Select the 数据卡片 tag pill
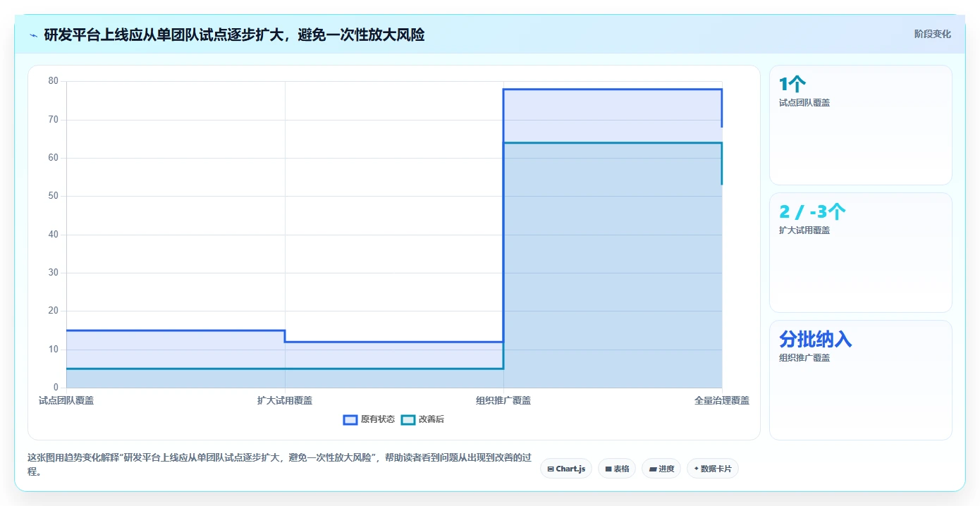Viewport: 980px width, 506px height. (713, 469)
